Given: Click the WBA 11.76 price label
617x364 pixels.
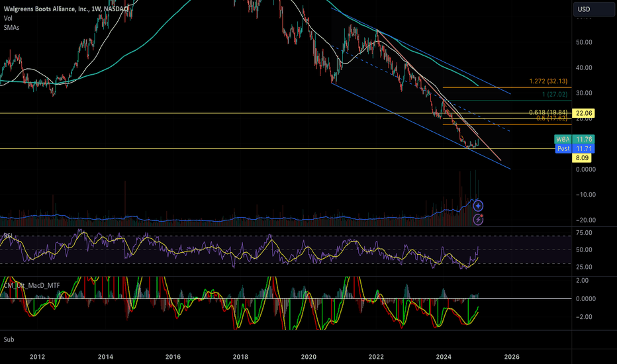Looking at the screenshot, I should (574, 139).
